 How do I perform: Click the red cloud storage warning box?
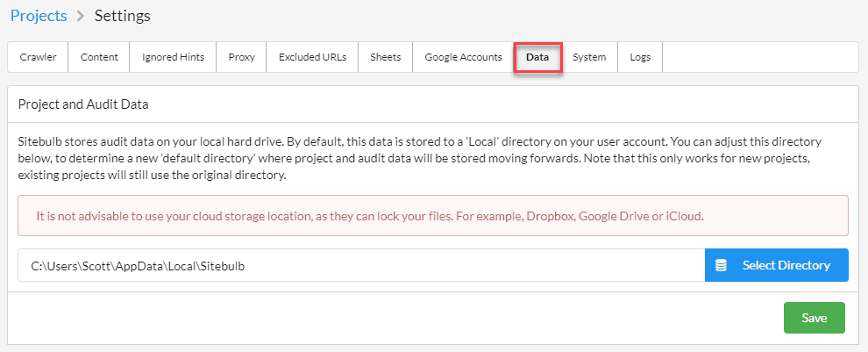pos(433,216)
